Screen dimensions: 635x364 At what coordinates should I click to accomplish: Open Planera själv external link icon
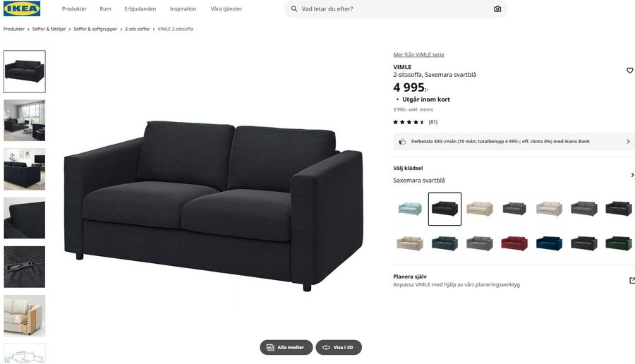[x=631, y=280]
